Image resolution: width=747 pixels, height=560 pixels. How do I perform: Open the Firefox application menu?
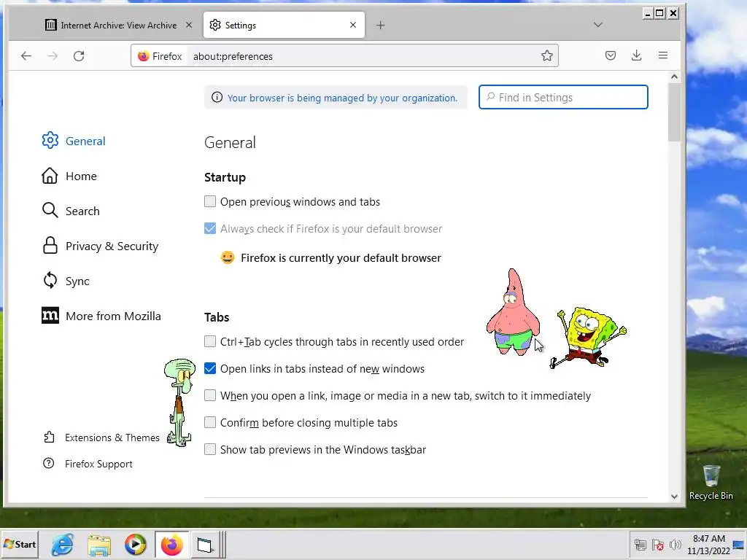662,55
